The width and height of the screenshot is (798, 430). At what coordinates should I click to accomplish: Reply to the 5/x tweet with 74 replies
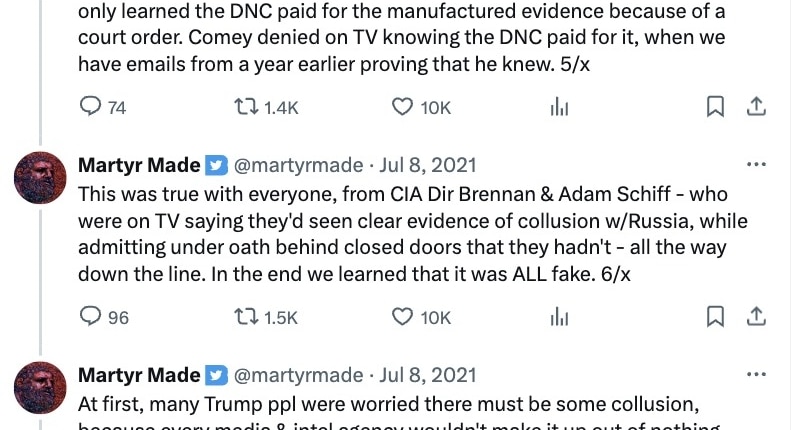tap(91, 107)
